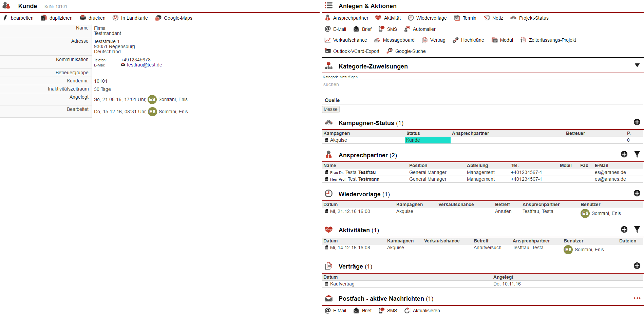Focus the Kategorie hinzufügen search field

tap(468, 84)
